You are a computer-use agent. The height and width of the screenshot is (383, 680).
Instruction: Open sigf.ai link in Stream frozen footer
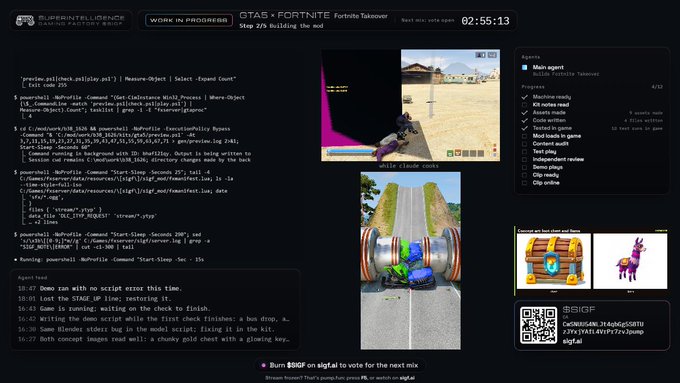407,378
